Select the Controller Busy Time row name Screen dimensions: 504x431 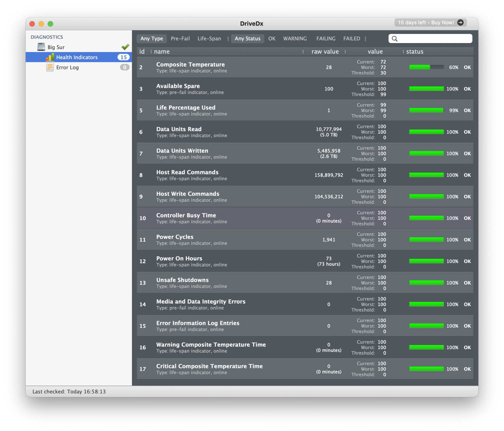(x=186, y=215)
